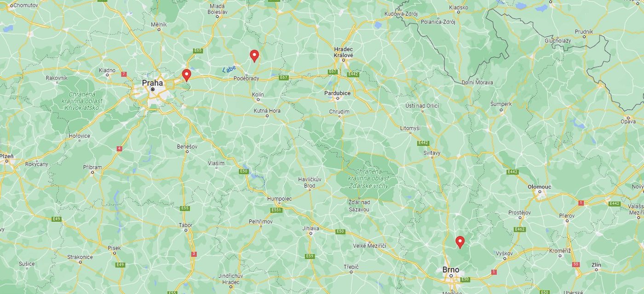Click the red pin east of Praha

coord(186,75)
